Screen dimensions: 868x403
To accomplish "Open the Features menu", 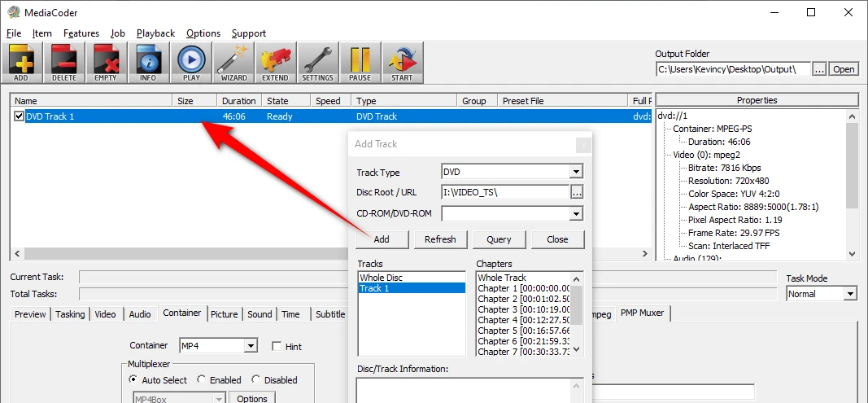I will 81,33.
